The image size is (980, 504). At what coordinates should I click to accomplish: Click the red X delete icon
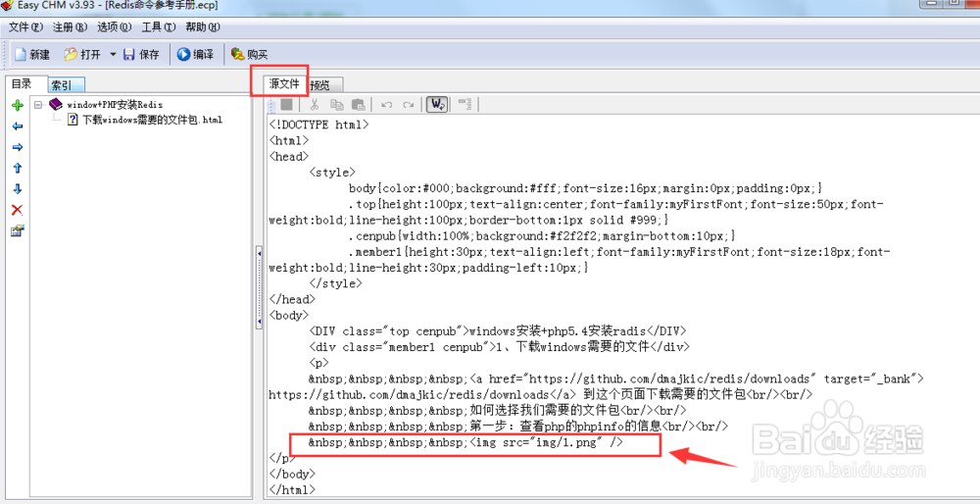[x=18, y=210]
